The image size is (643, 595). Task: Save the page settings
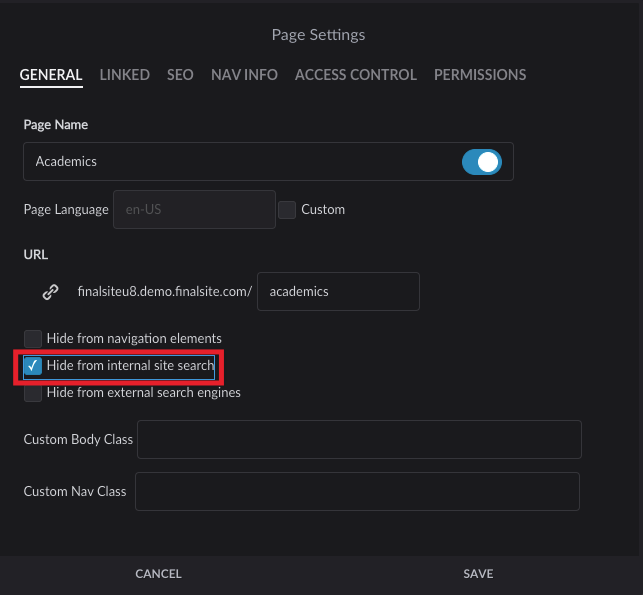[x=479, y=574]
